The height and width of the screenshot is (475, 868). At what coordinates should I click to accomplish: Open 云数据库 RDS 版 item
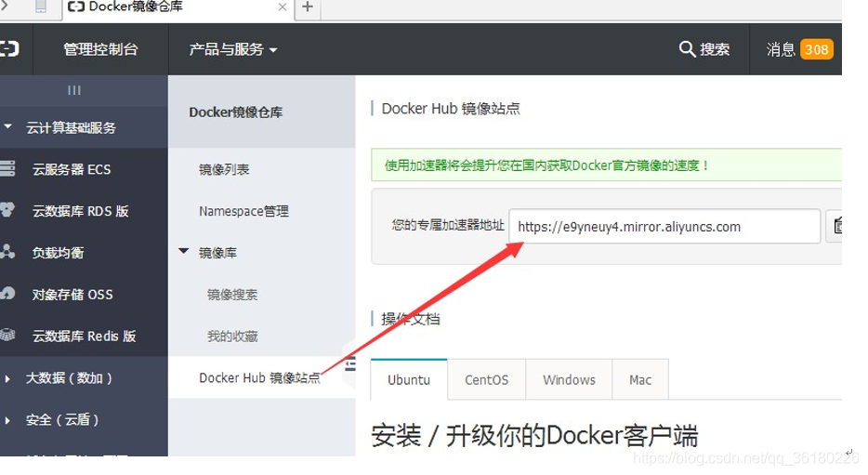tap(80, 211)
